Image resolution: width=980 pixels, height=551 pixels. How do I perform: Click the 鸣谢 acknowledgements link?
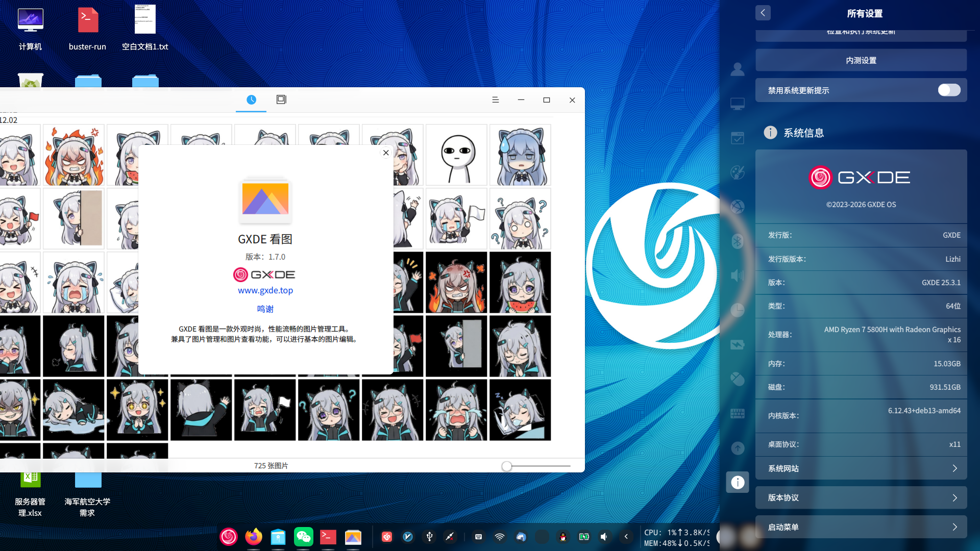pos(265,309)
